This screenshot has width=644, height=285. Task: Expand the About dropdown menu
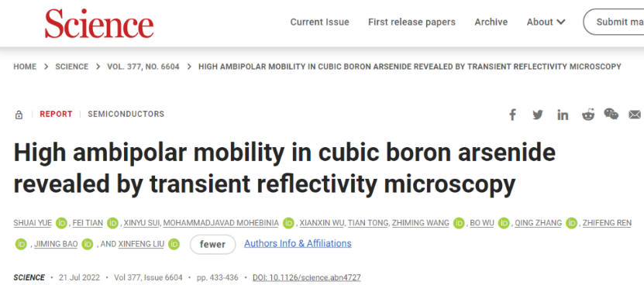click(546, 22)
